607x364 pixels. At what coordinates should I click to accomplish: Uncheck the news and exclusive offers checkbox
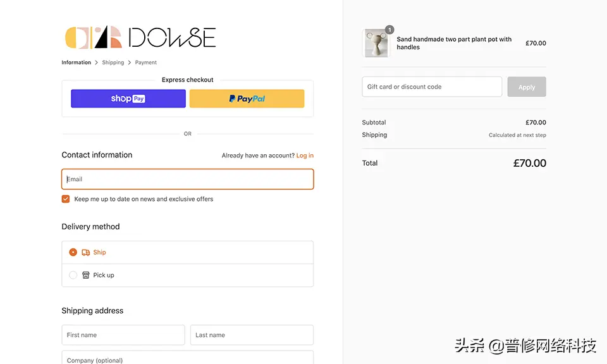click(x=66, y=199)
